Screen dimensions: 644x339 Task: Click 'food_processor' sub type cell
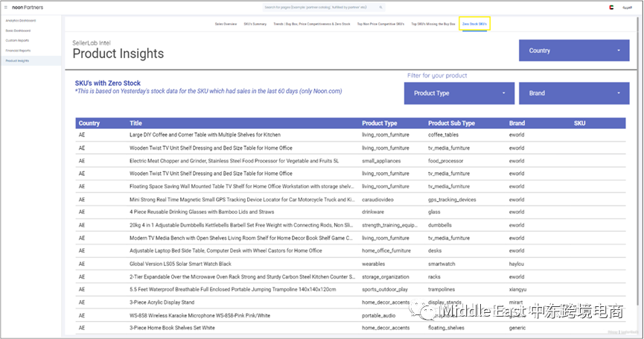tap(446, 161)
